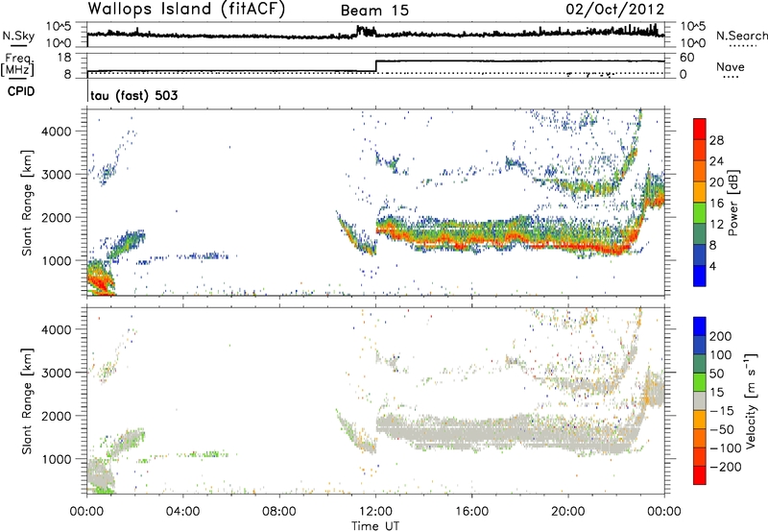The height and width of the screenshot is (532, 768).
Task: Click 'Slant Range [km]' label of power panel
Action: [27, 203]
